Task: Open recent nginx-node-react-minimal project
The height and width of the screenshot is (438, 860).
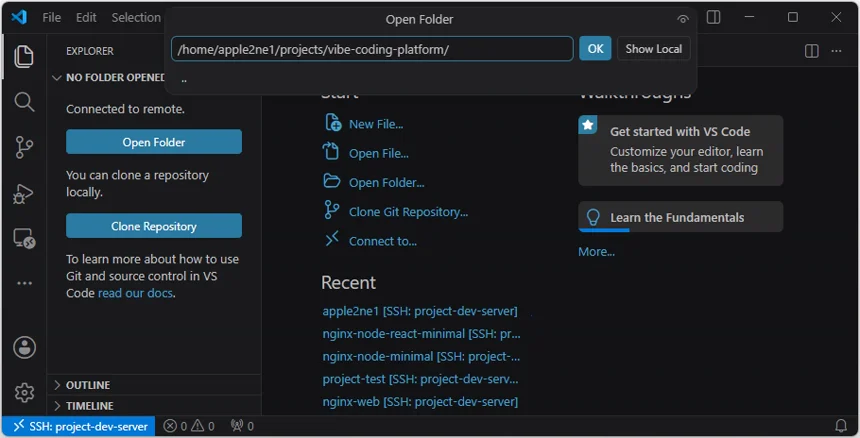Action: [x=421, y=333]
